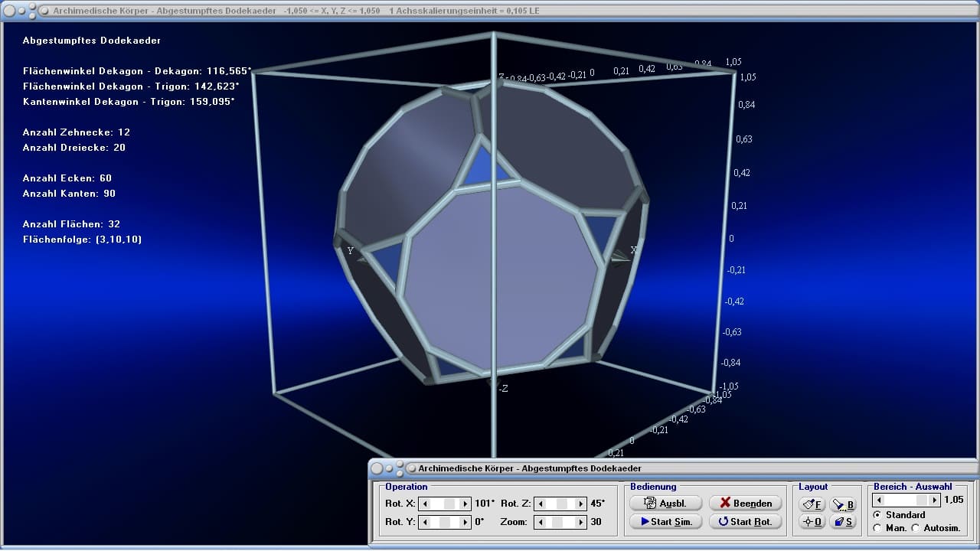Click the X axis label on the solid
The height and width of the screenshot is (551, 980).
pyautogui.click(x=633, y=250)
